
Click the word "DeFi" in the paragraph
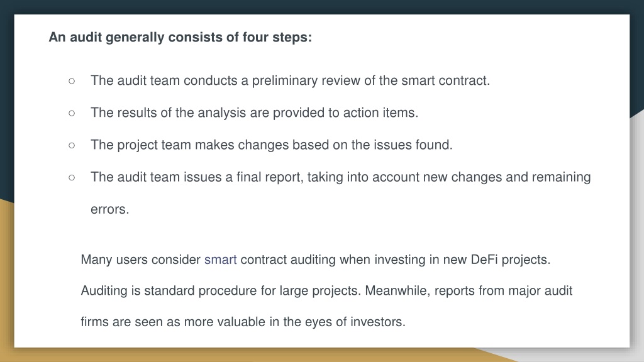click(484, 260)
